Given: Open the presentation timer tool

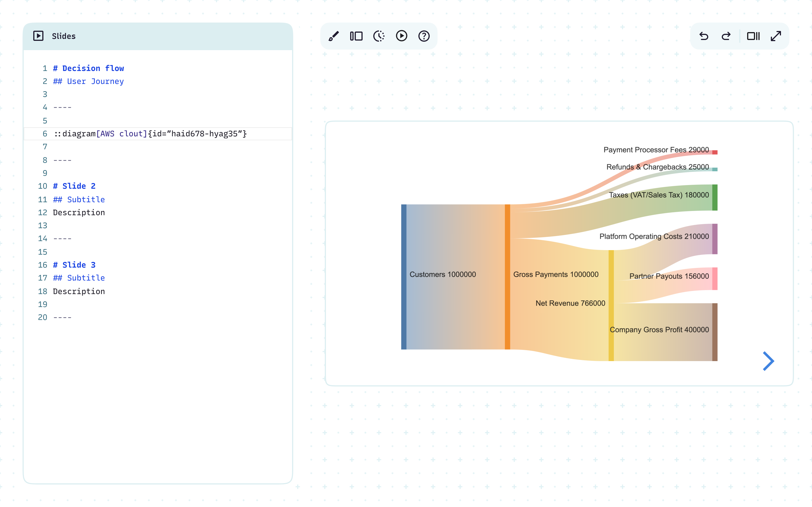Looking at the screenshot, I should tap(379, 36).
